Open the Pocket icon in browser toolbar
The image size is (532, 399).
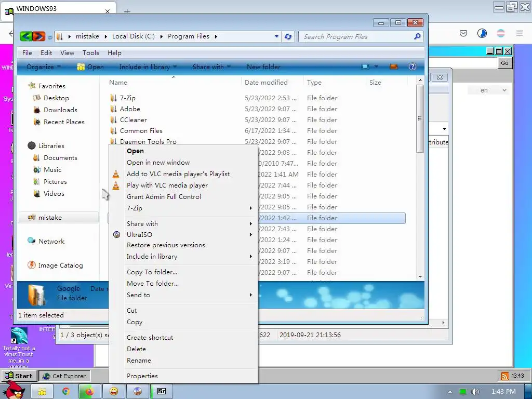(463, 33)
